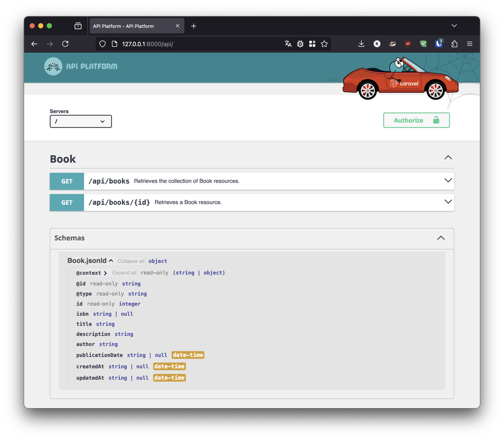Click the Laravel car illustration image
The image size is (504, 440).
[402, 82]
